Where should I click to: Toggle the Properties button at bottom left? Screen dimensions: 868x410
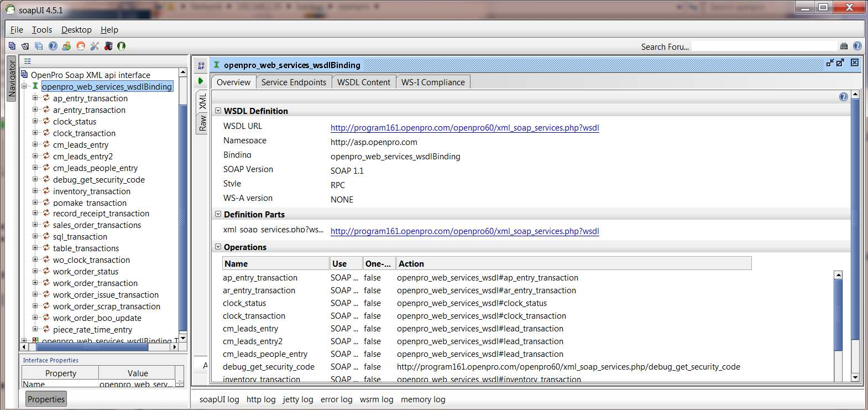click(x=46, y=399)
